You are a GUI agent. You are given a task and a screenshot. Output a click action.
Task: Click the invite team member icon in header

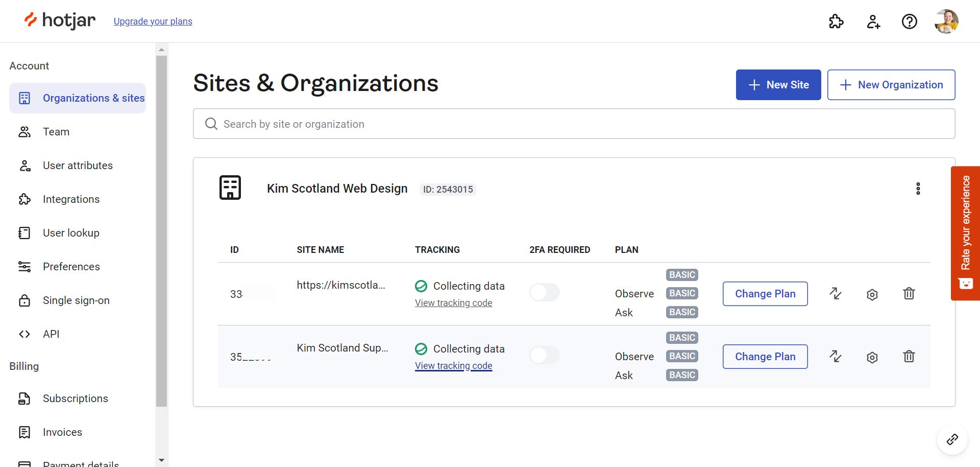[873, 21]
